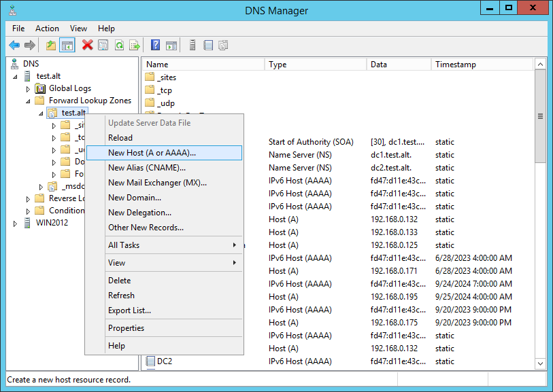This screenshot has width=553, height=392.
Task: Expand the WIN2012 server node
Action: [x=16, y=224]
